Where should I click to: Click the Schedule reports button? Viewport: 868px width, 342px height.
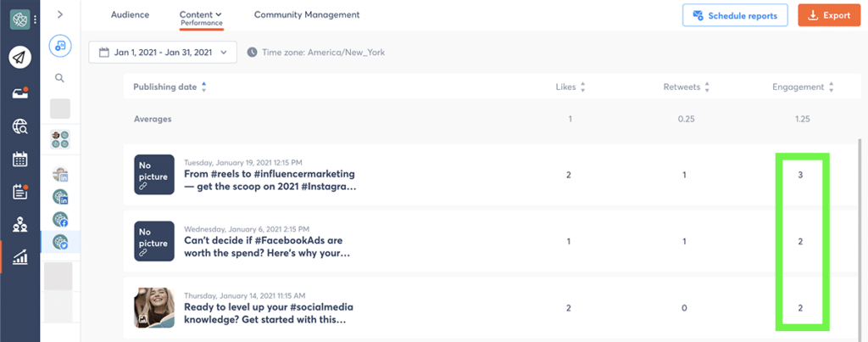[x=735, y=15]
